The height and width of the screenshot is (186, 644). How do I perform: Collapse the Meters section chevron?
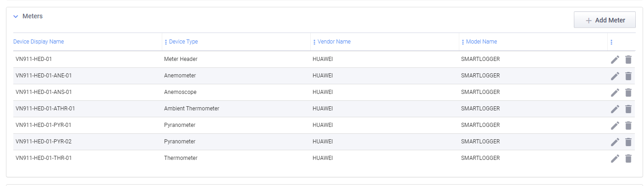(16, 16)
